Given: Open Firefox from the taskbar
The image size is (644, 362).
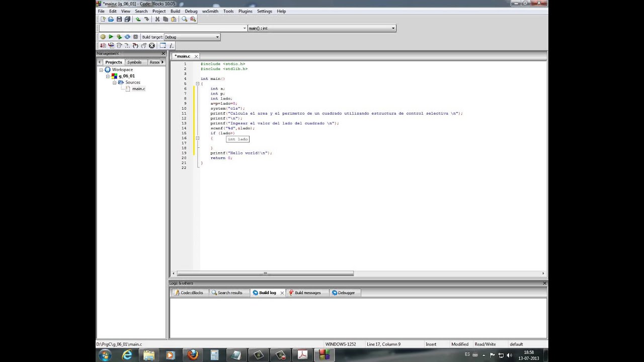Looking at the screenshot, I should (193, 355).
